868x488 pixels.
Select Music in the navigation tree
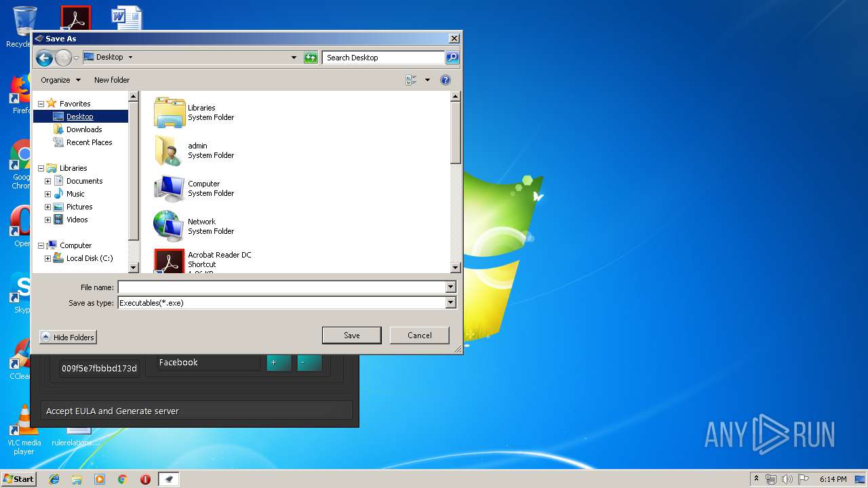pyautogui.click(x=75, y=194)
